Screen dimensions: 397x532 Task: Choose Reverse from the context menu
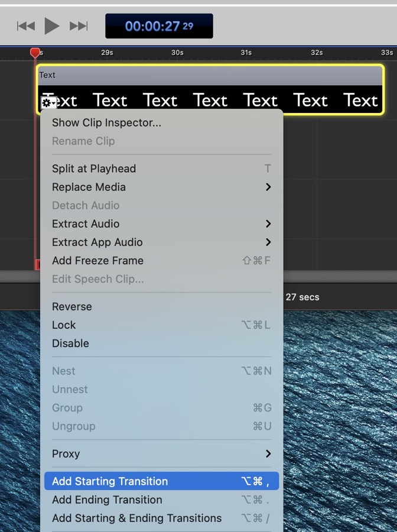tap(72, 307)
